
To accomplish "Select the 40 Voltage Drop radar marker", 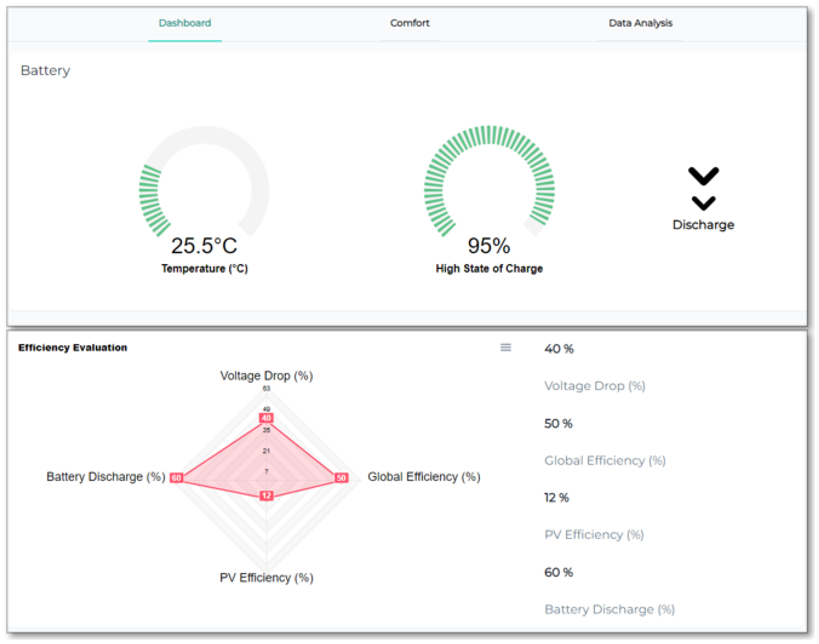I will [x=266, y=418].
